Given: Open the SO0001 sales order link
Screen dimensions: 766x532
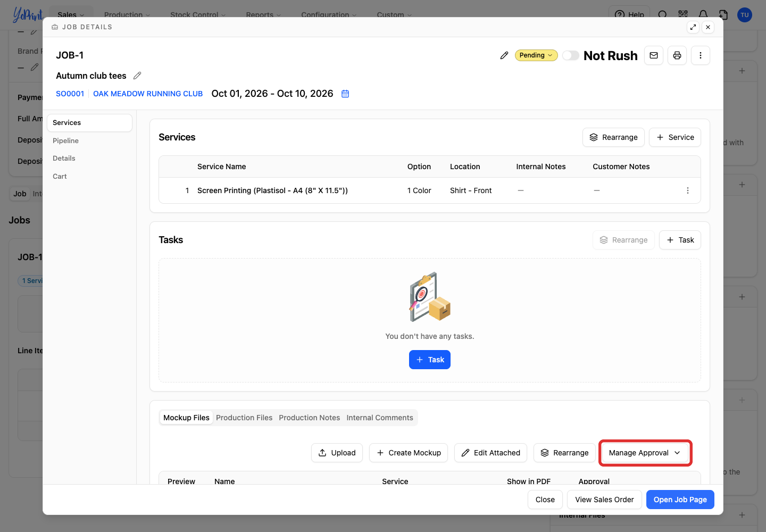Looking at the screenshot, I should point(70,94).
